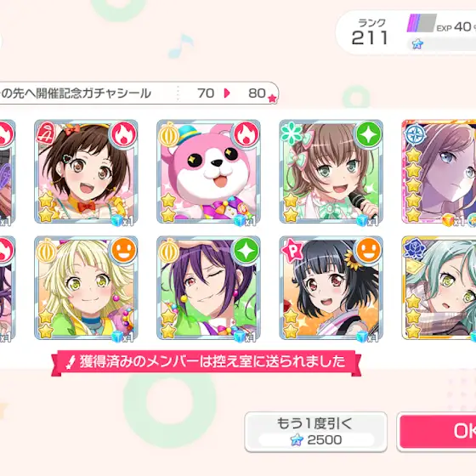Screen dimensions: 476x476
Task: Click the もう1度引く 2500 button
Action: coord(315,432)
